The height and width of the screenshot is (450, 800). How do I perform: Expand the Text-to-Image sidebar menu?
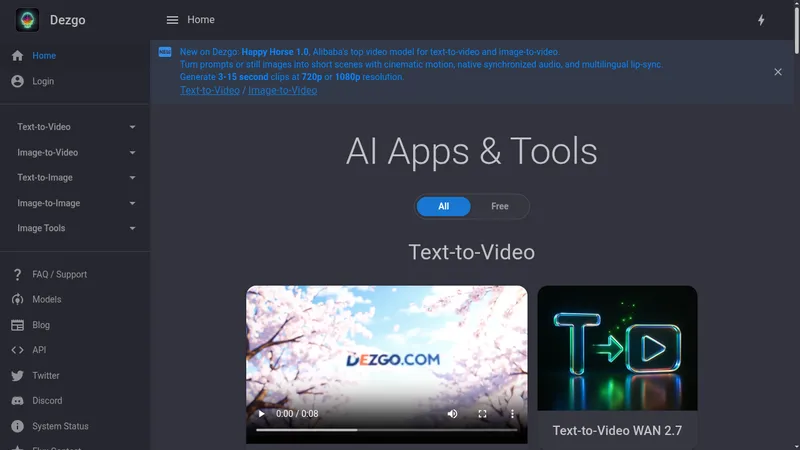click(75, 178)
